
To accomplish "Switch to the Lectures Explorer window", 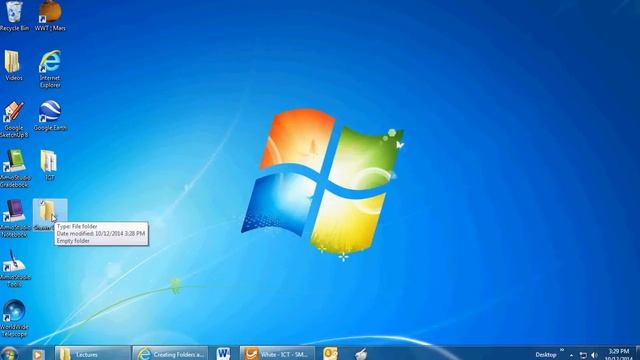I will point(93,354).
